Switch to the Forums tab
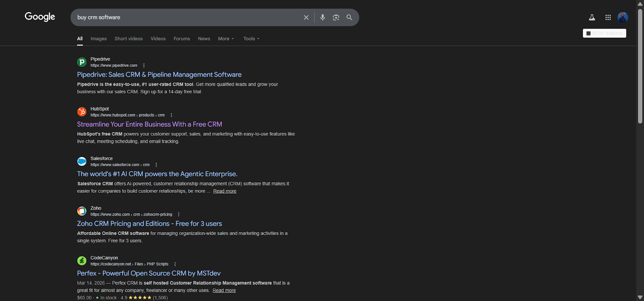This screenshot has width=644, height=301. click(x=182, y=39)
